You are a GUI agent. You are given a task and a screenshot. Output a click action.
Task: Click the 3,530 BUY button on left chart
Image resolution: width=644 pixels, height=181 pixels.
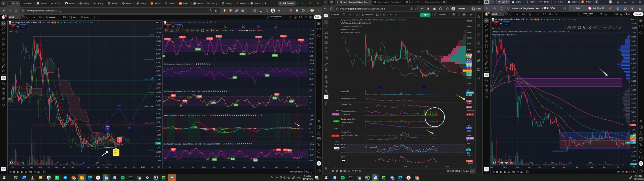point(23,26)
